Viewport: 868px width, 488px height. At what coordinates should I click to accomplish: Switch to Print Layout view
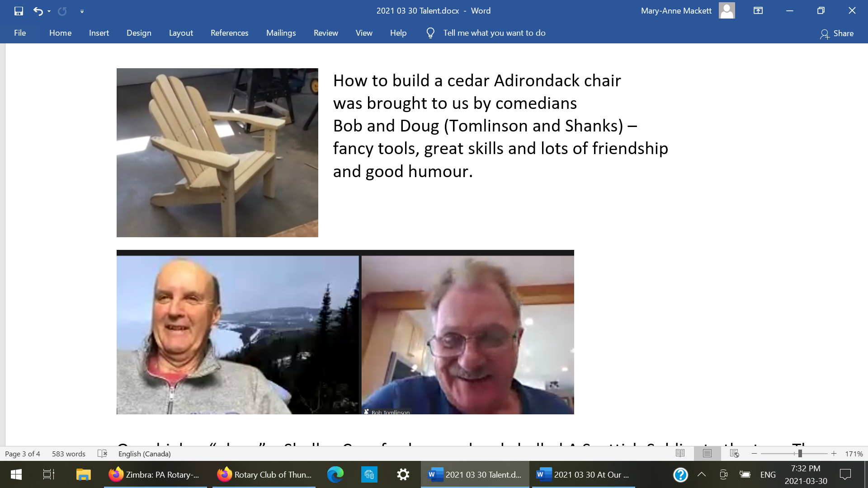point(707,453)
